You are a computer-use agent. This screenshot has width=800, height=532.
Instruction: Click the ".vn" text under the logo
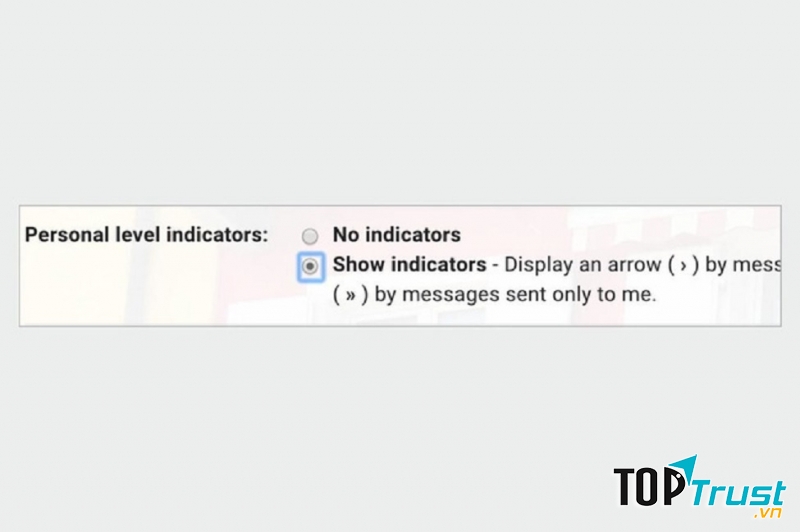[x=768, y=513]
